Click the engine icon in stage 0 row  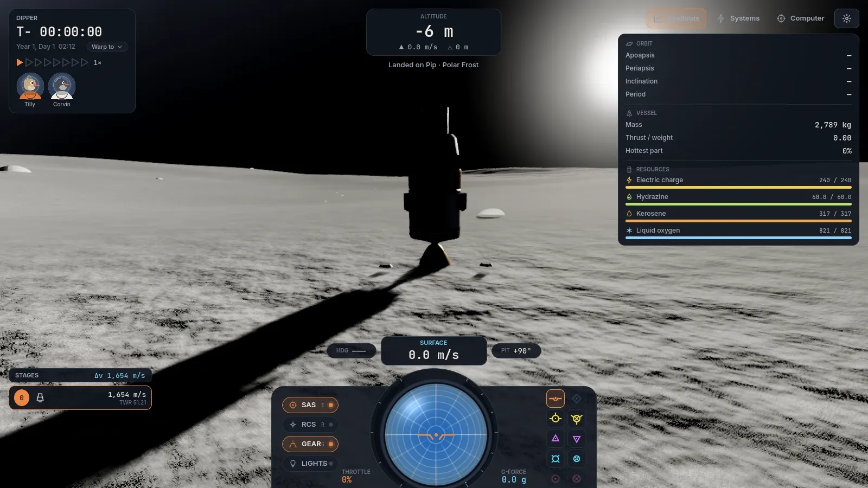coord(40,398)
